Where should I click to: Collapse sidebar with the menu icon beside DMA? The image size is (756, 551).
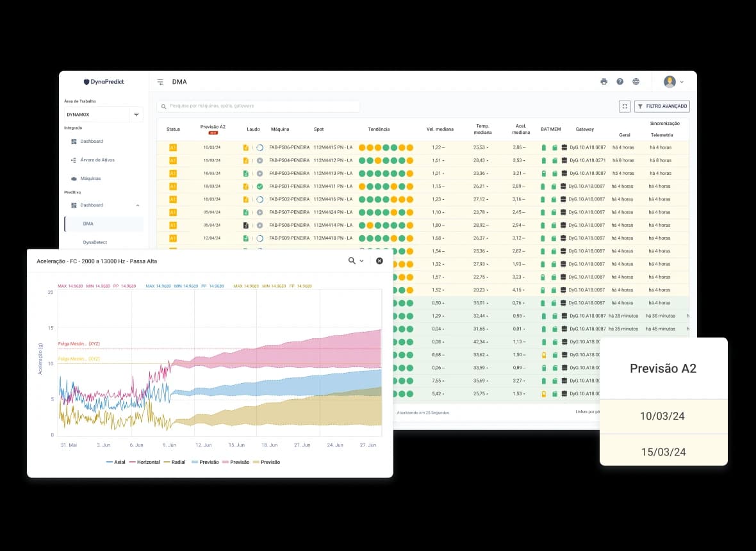click(x=160, y=82)
